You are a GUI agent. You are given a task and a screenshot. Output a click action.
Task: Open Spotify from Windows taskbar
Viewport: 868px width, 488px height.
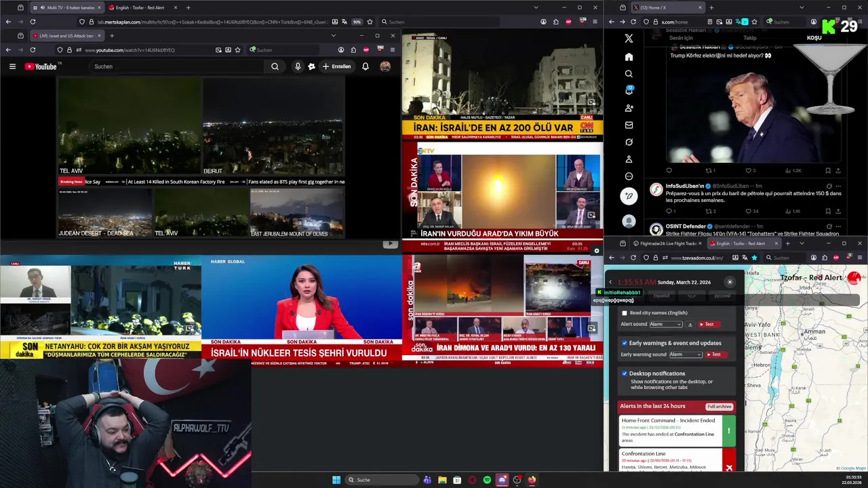tap(487, 480)
